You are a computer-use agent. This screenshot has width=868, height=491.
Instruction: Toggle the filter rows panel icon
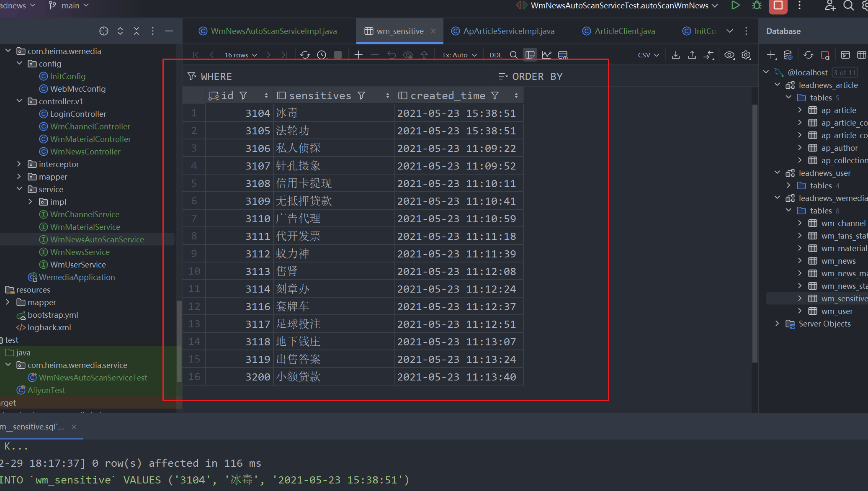pyautogui.click(x=530, y=55)
